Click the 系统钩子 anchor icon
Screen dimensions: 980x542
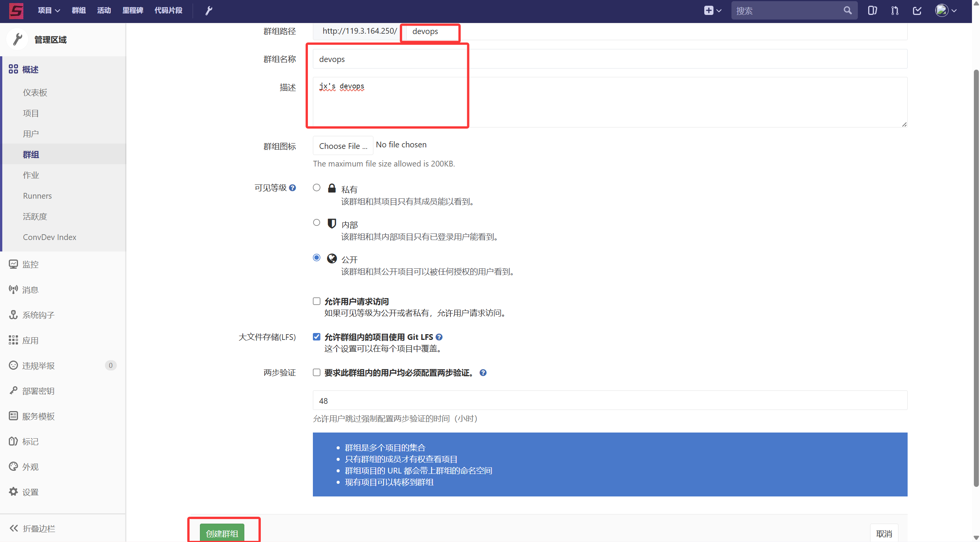13,315
